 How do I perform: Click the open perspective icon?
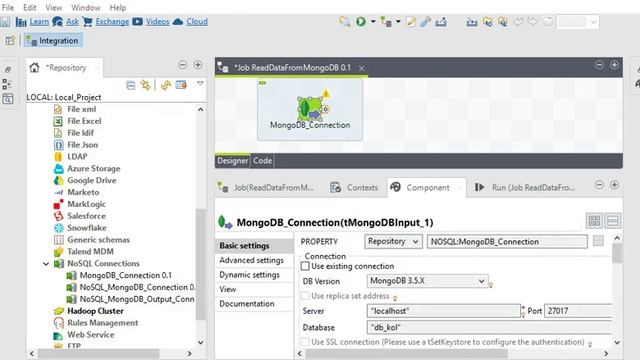tap(10, 40)
